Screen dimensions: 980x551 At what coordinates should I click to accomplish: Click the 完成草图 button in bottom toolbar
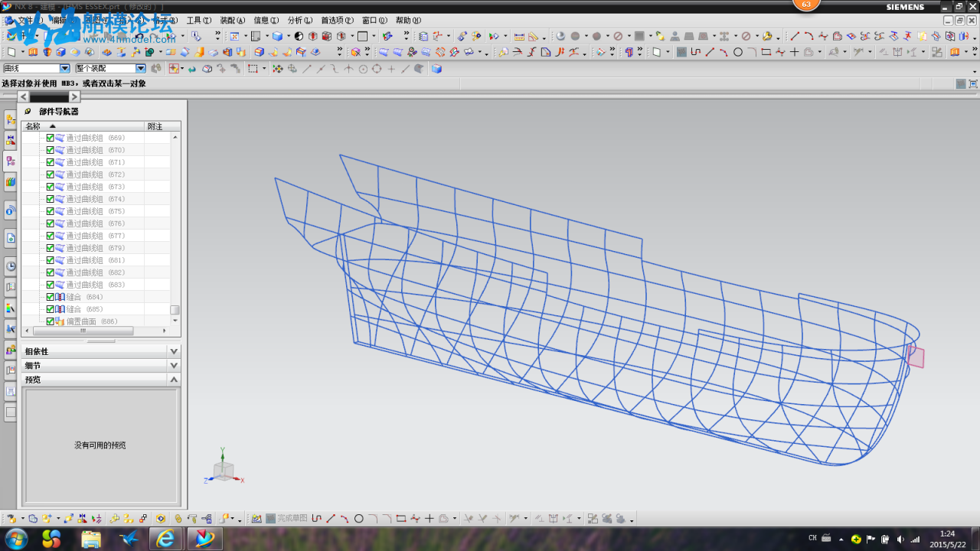click(286, 518)
